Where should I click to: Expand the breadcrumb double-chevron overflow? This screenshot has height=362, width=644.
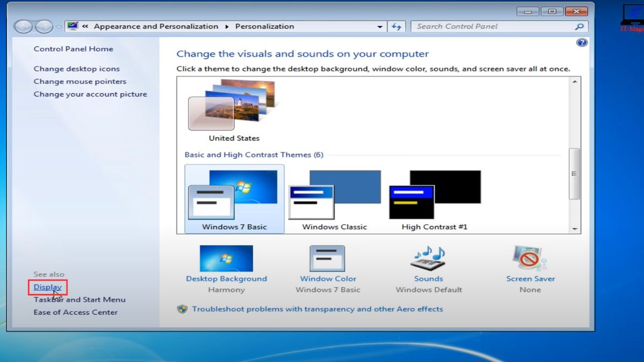coord(85,26)
